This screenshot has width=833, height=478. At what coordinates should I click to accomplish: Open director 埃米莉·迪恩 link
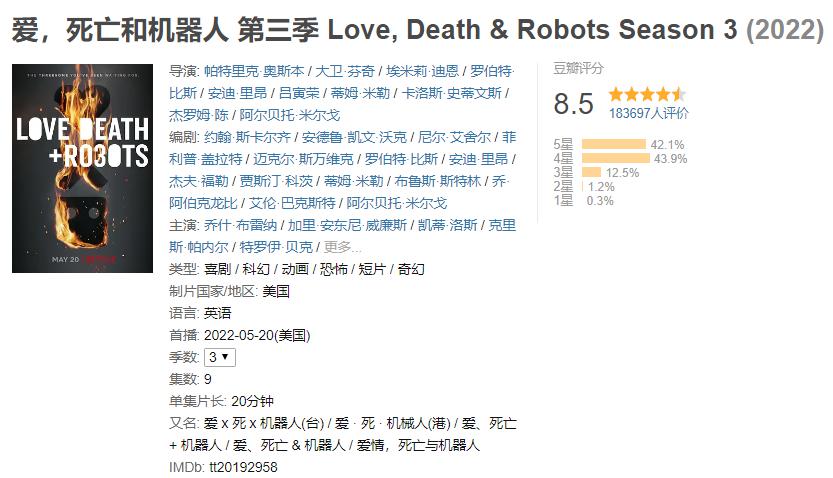coord(422,71)
